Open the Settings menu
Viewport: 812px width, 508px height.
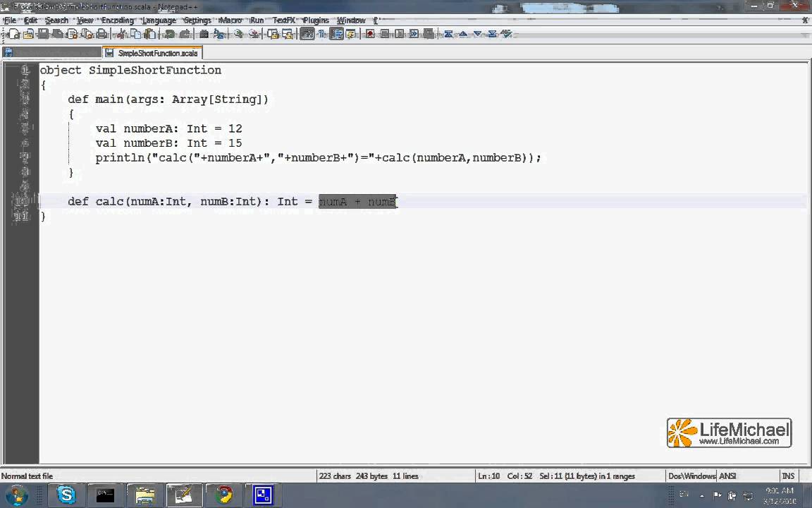[x=197, y=20]
